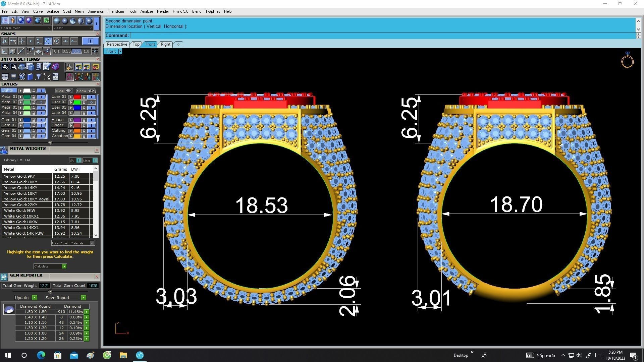
Task: Click the blue book library icon
Action: coord(30,77)
